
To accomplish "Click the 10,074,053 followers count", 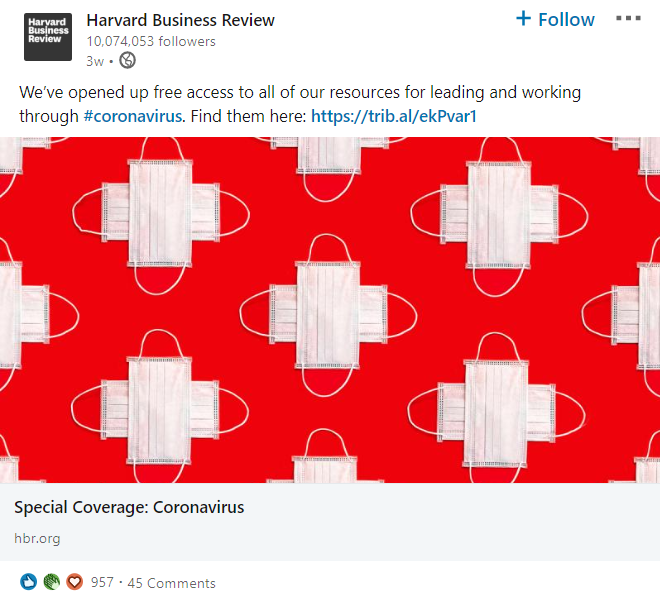I will (150, 42).
